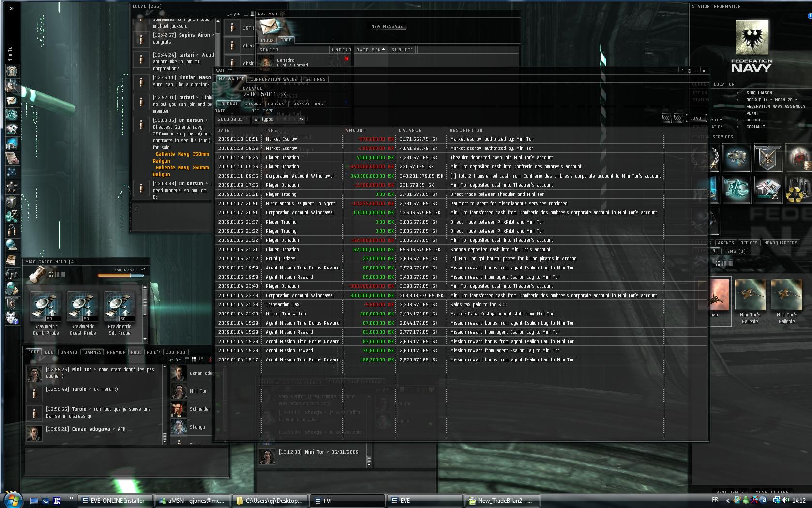The height and width of the screenshot is (508, 812).
Task: Select Gravimetric Quest Probe in cargo hold
Action: 83,313
